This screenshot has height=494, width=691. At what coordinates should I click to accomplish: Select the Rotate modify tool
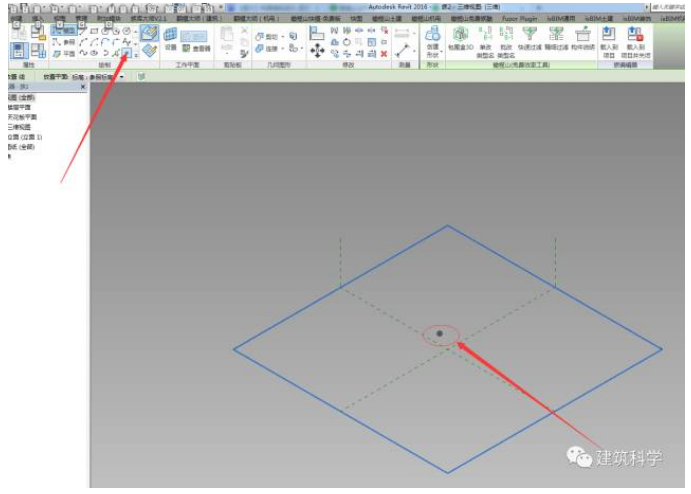coord(347,42)
